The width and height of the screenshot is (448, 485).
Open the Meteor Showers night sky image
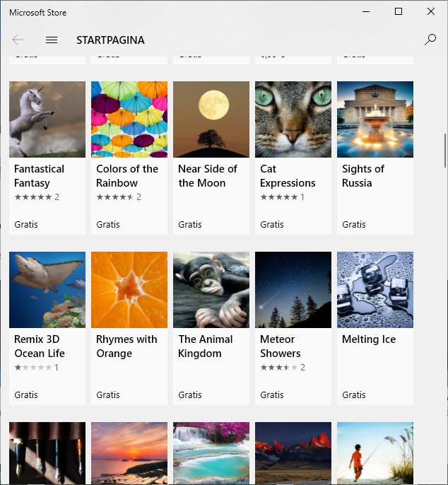293,289
